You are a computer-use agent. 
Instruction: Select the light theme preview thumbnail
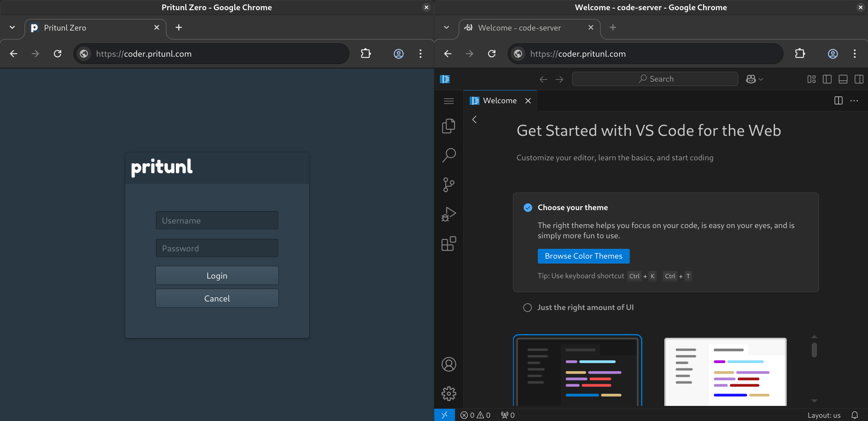(x=725, y=372)
